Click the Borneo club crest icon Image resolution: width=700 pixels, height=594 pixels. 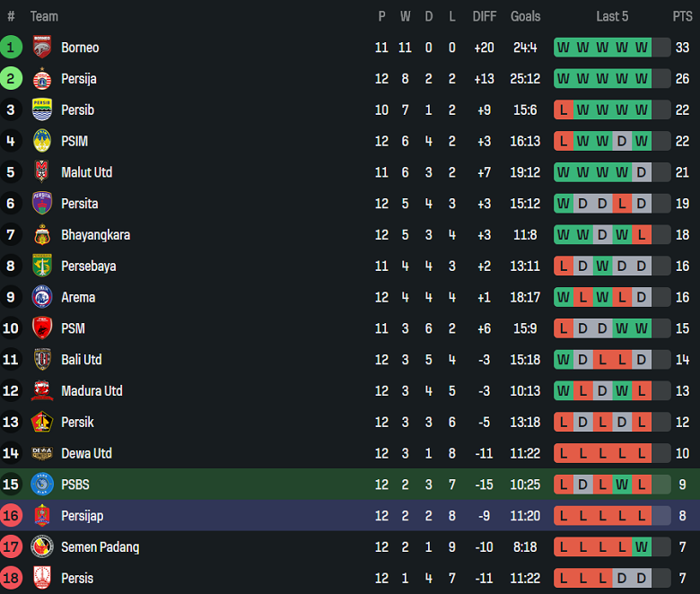point(42,48)
